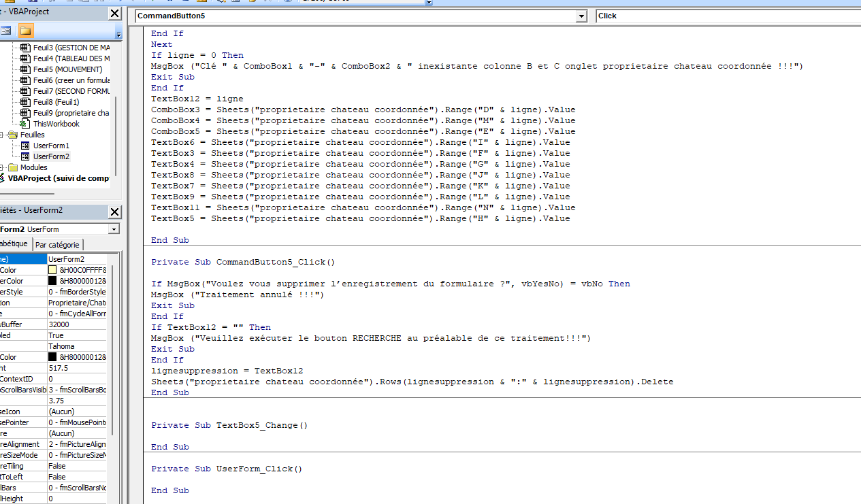This screenshot has height=504, width=861.
Task: Click the Feuil9 (proprietaire cha...) sheet icon
Action: pos(25,113)
